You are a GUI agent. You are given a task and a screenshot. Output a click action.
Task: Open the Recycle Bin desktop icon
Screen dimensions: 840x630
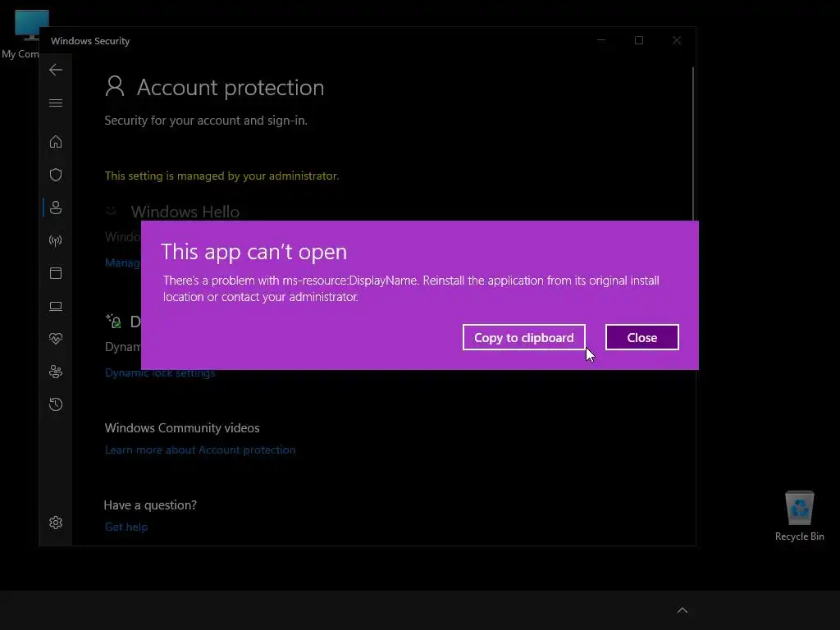pyautogui.click(x=799, y=516)
